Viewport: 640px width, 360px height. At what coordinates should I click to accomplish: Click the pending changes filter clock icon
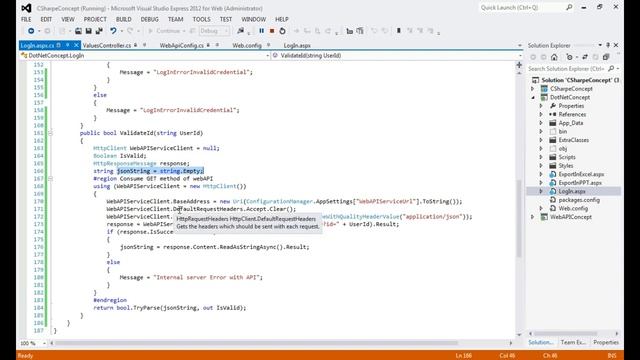[x=570, y=57]
